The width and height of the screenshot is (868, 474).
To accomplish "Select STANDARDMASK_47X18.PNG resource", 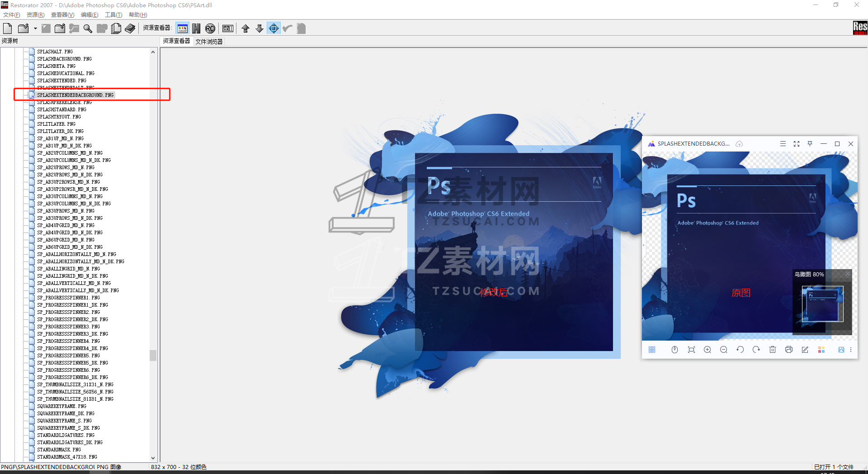I will [x=67, y=457].
